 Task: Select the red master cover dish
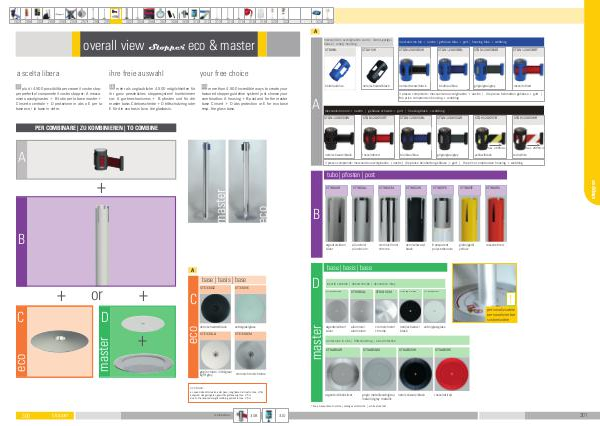pos(452,374)
